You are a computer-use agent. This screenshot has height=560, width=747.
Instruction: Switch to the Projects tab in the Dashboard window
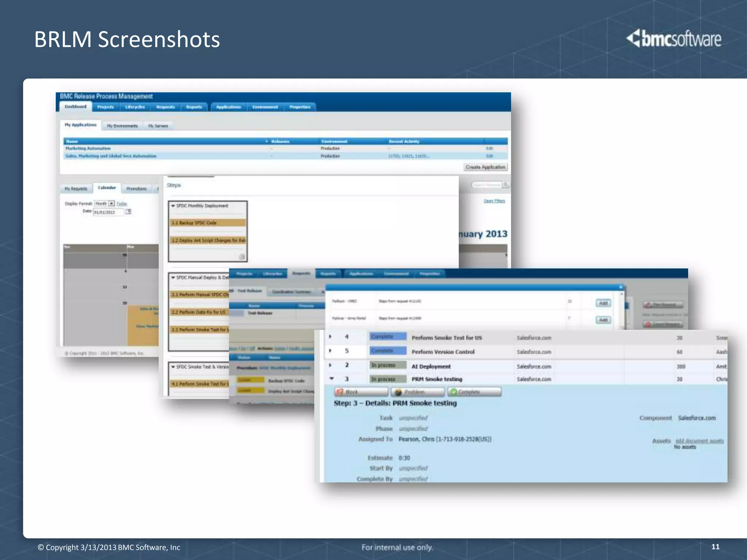pos(106,107)
